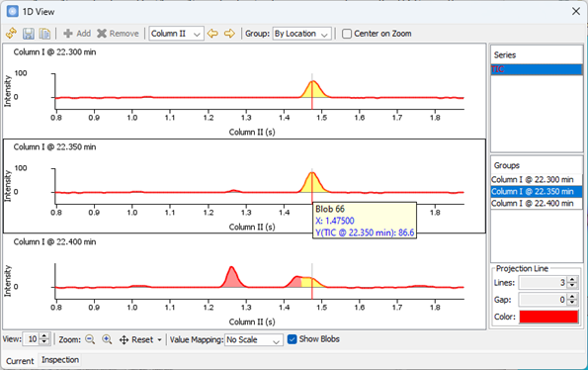Select group Column I @ 22.400 min
The width and height of the screenshot is (588, 370).
point(537,204)
